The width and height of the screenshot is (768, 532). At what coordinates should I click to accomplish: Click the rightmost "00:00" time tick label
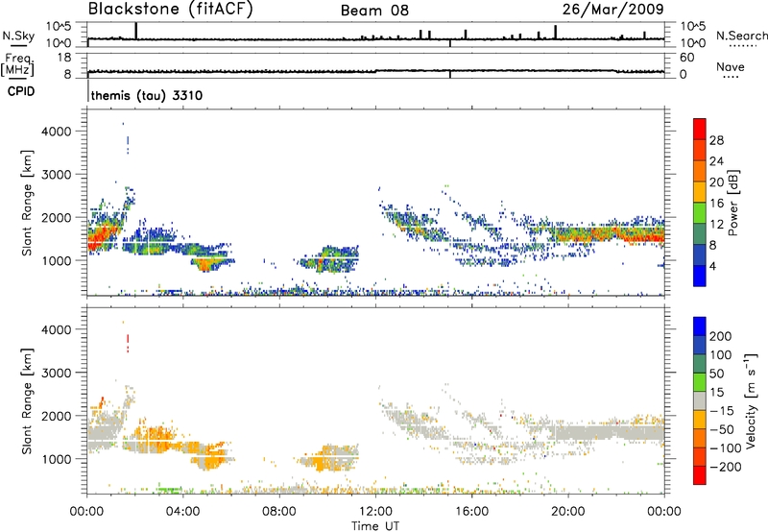click(663, 512)
